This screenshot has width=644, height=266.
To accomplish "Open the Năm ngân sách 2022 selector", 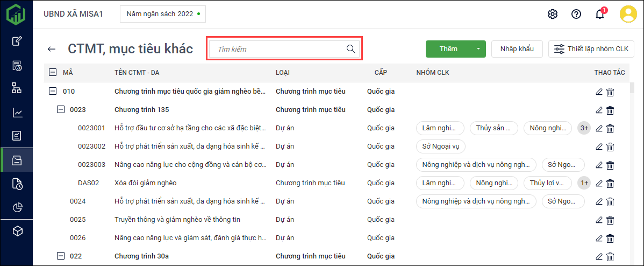I will pyautogui.click(x=162, y=14).
